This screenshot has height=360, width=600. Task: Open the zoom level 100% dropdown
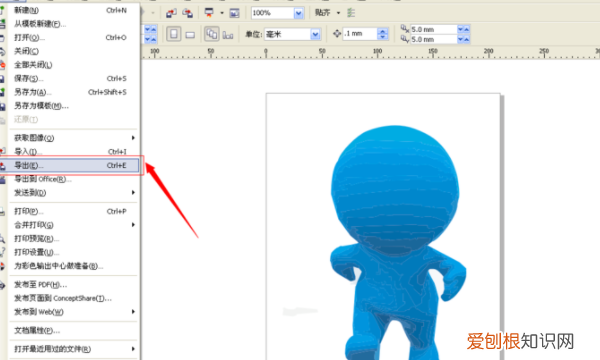point(299,13)
